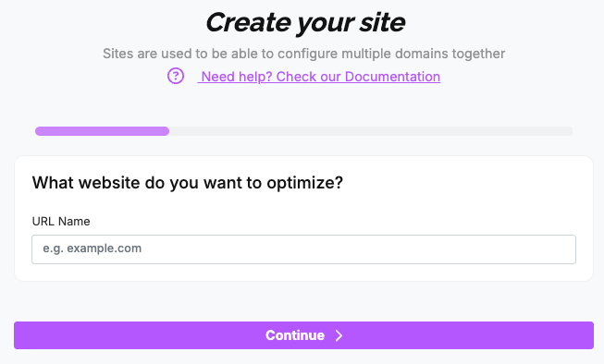Open the Need help? Check our Documentation link
This screenshot has width=604, height=364.
(319, 77)
